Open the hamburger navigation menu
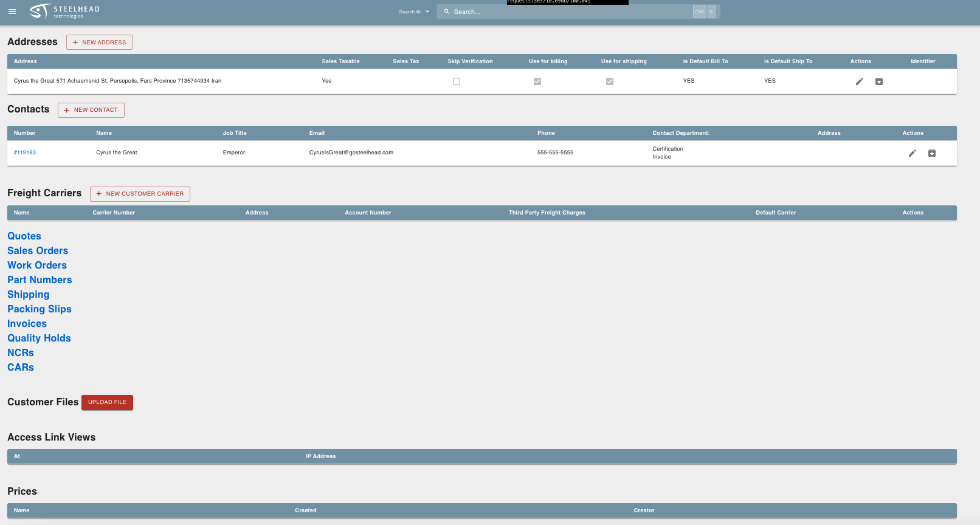 pos(12,12)
